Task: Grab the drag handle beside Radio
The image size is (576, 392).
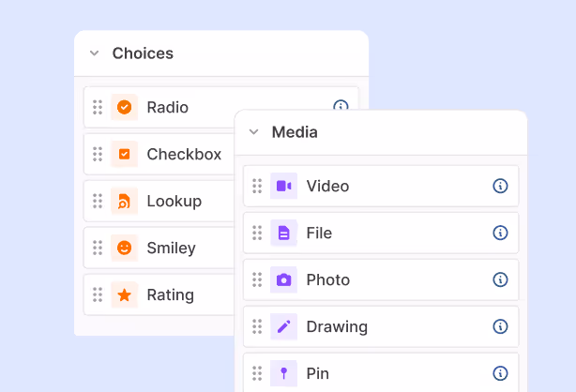Action: [98, 107]
